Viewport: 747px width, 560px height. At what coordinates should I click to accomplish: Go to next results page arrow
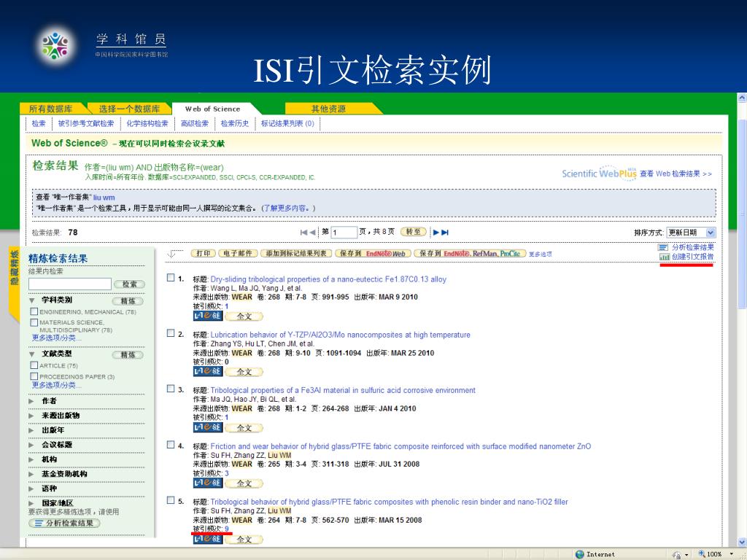click(436, 233)
